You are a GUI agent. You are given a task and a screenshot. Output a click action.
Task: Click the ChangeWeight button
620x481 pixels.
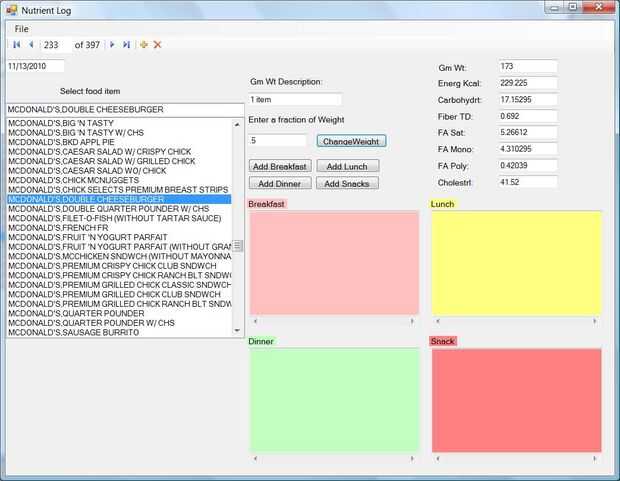pos(351,141)
